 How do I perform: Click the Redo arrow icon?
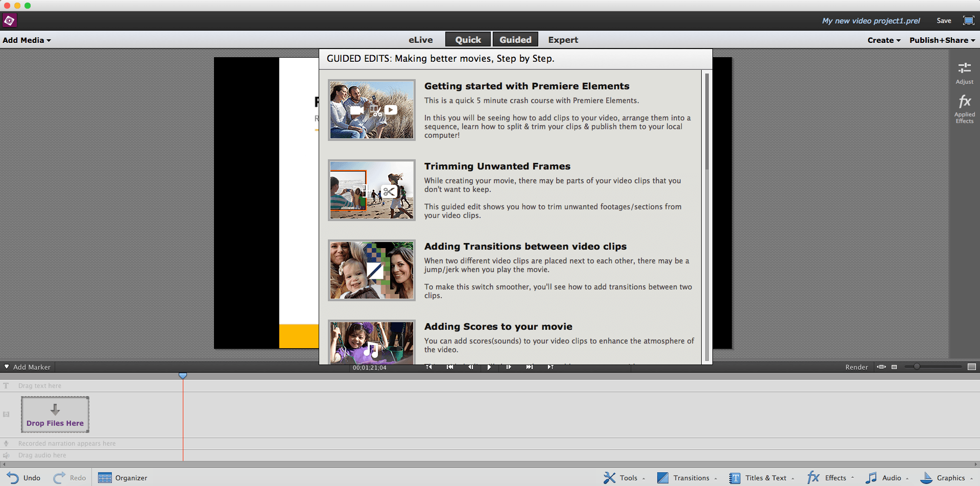pyautogui.click(x=59, y=478)
